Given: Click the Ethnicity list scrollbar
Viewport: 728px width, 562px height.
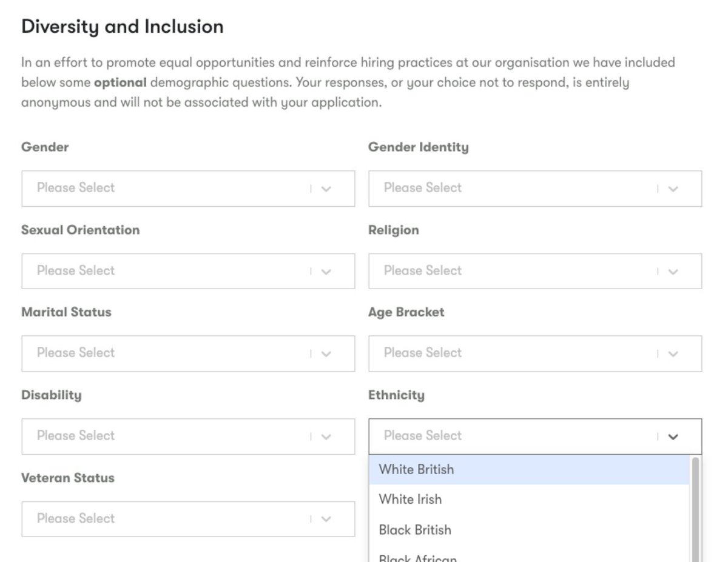Looking at the screenshot, I should pos(695,509).
